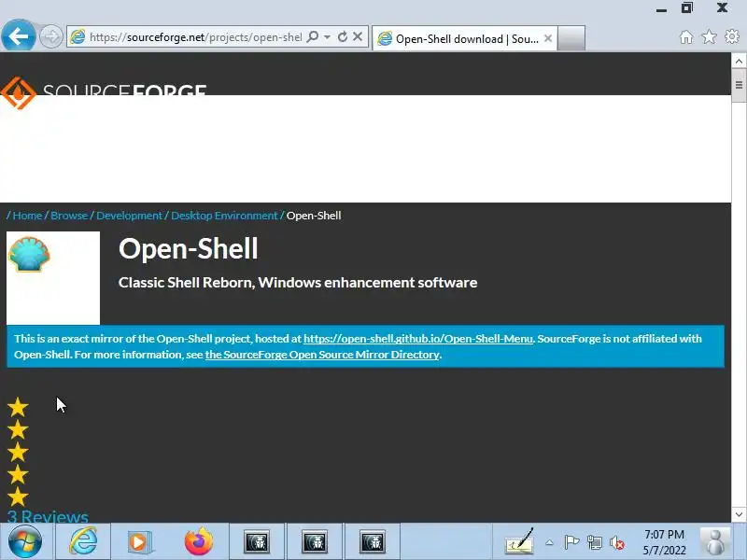Image resolution: width=747 pixels, height=560 pixels.
Task: Click the fourth rating star
Action: pyautogui.click(x=18, y=475)
